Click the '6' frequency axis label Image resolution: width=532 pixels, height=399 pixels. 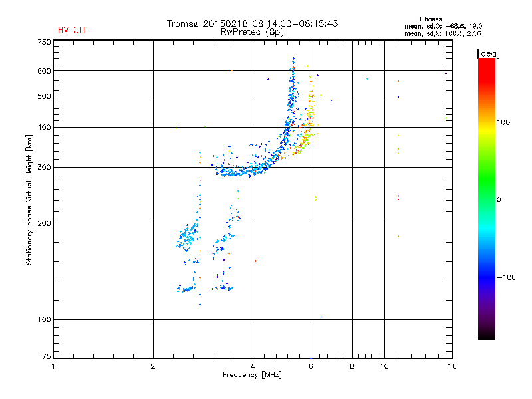coord(311,366)
